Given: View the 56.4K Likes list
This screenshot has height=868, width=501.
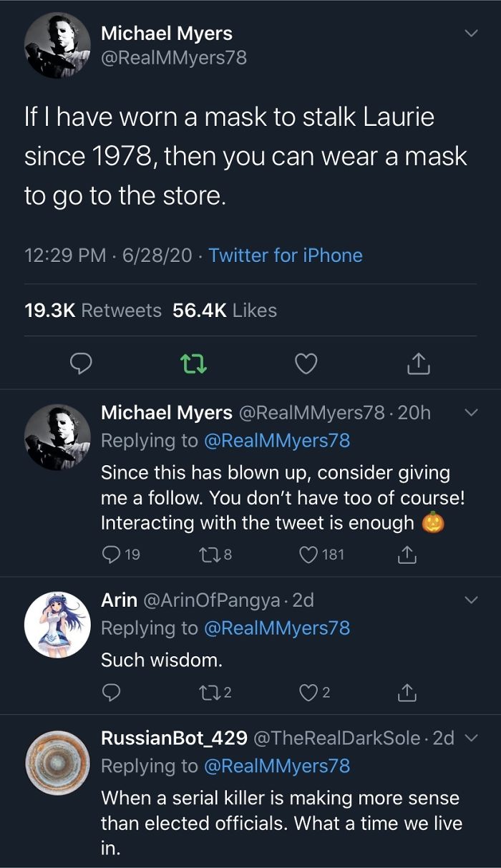Looking at the screenshot, I should 225,310.
